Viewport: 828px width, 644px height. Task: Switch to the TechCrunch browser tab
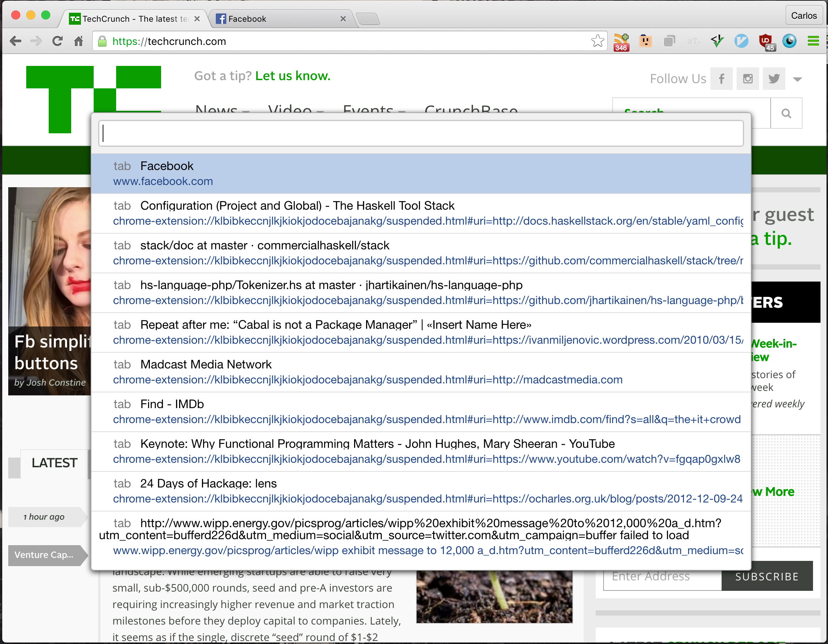[x=133, y=19]
